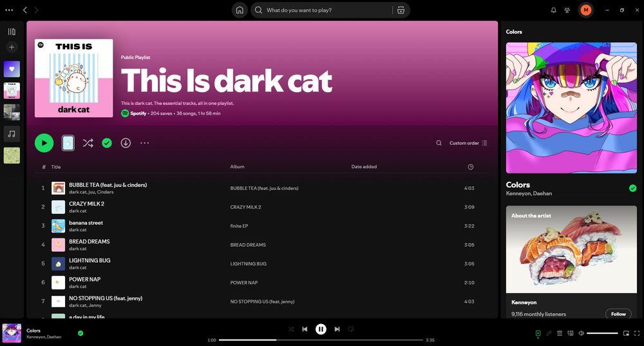Open the three-dot app menu

tap(9, 10)
